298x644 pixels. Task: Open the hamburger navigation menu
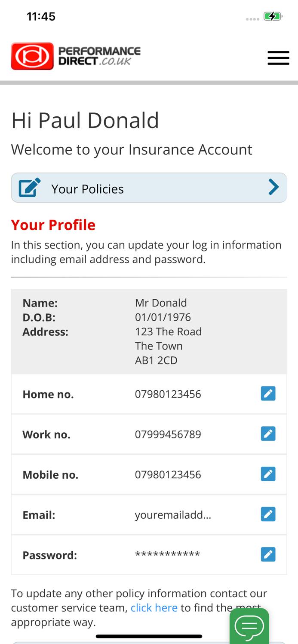(278, 58)
